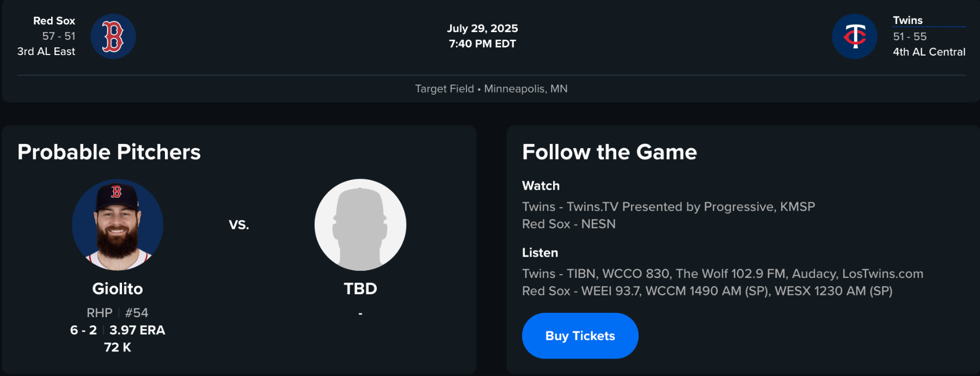980x376 pixels.
Task: Click the Buy Tickets button
Action: tap(580, 336)
